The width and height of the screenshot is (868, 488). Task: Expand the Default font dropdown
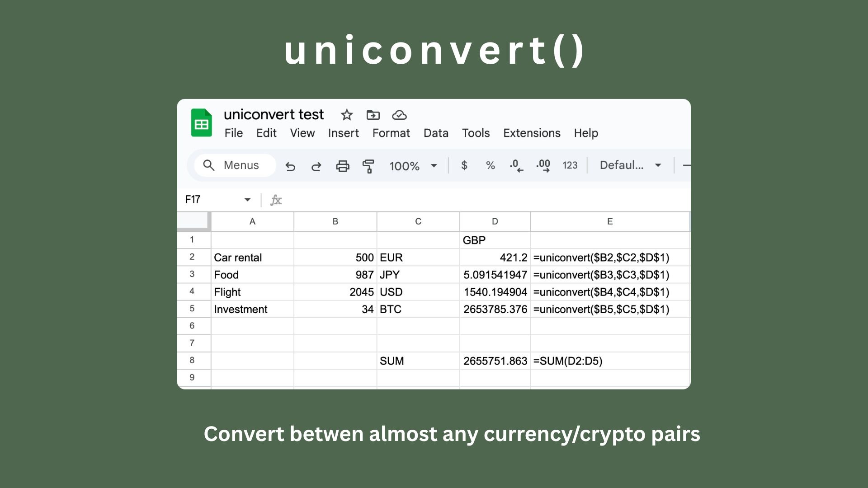pos(630,165)
